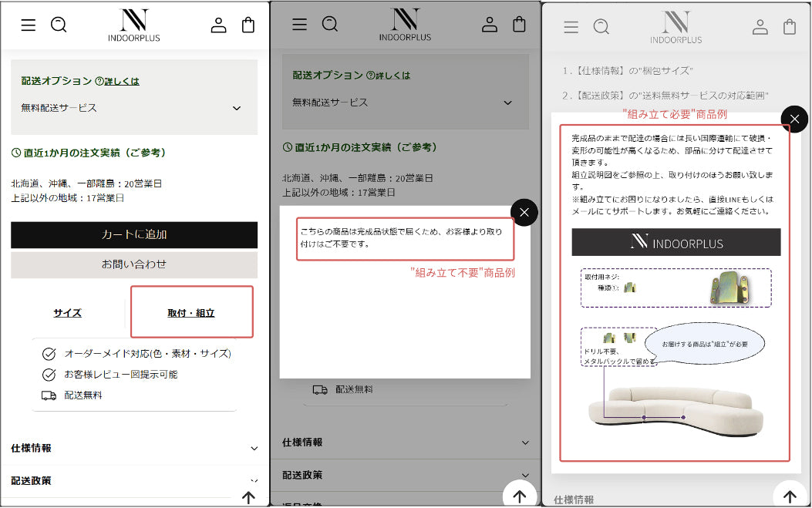Close the 組み立て必要 popup in the right panel
This screenshot has height=508, width=812.
coord(795,119)
